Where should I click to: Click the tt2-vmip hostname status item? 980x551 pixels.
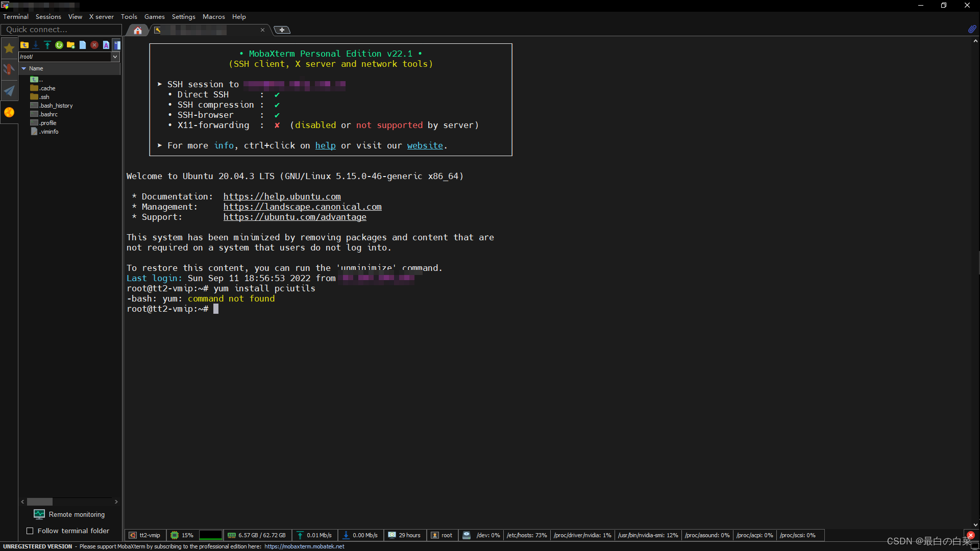(145, 535)
